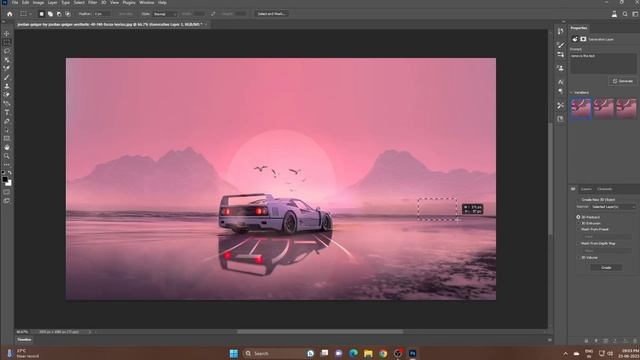This screenshot has height=360, width=640.
Task: Open the History panel icon in the dock
Action: coord(560,31)
